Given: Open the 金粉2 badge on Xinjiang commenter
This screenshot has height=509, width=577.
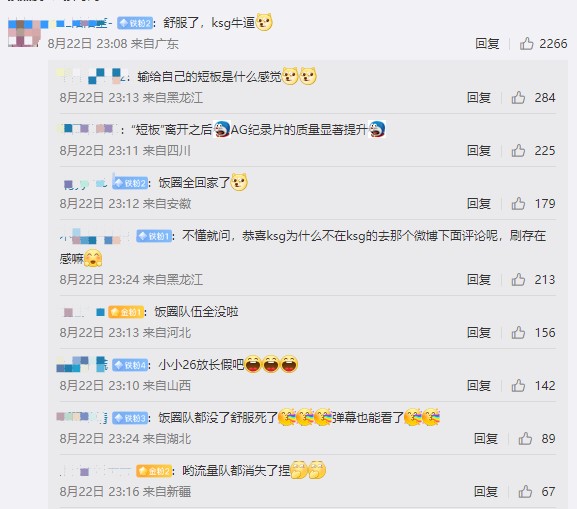Looking at the screenshot, I should [154, 471].
